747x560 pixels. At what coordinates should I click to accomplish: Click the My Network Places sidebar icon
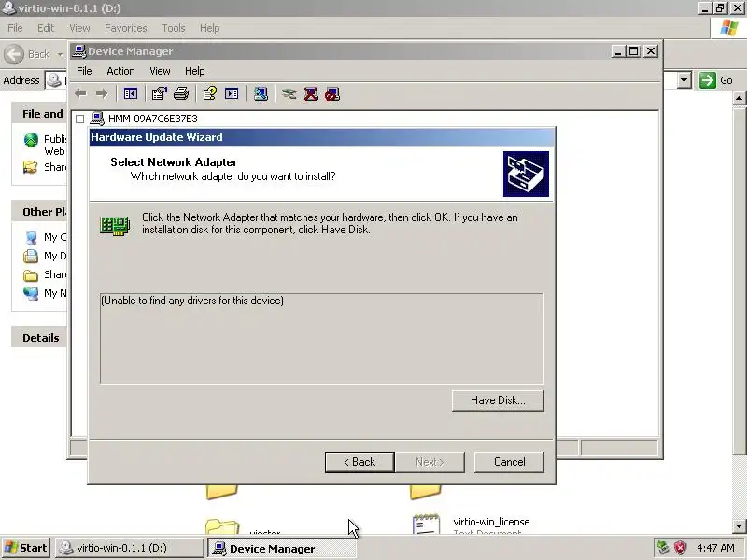click(31, 293)
